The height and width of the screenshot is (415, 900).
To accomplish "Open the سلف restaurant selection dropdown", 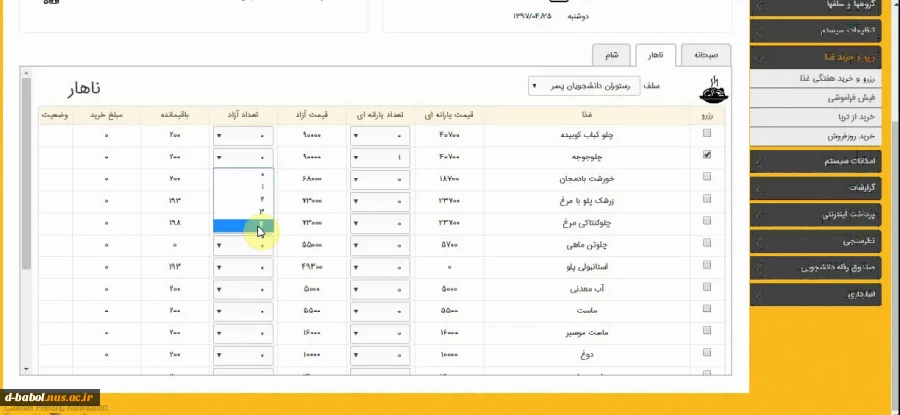I will pyautogui.click(x=584, y=86).
